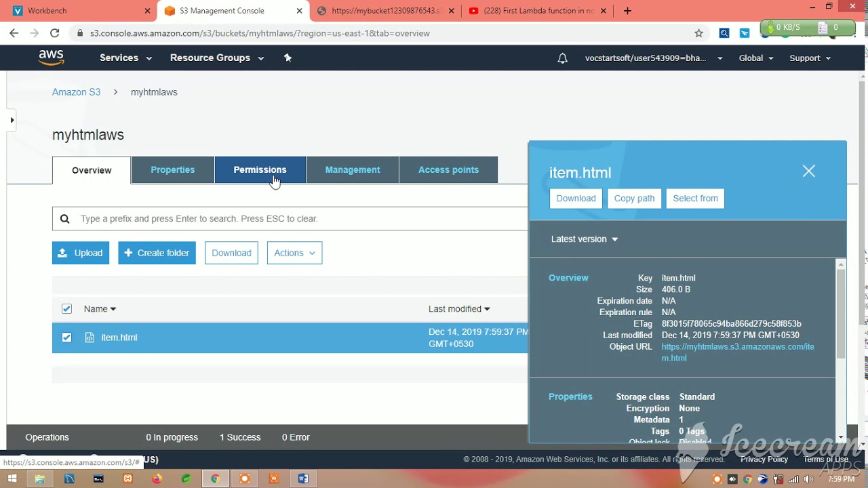This screenshot has width=868, height=488.
Task: Bookmark this page with the star icon
Action: pyautogui.click(x=698, y=33)
